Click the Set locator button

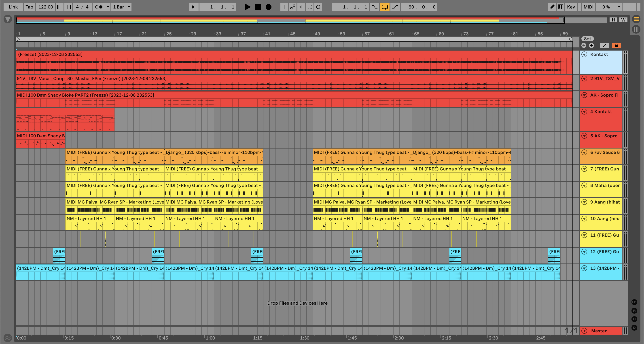point(587,39)
